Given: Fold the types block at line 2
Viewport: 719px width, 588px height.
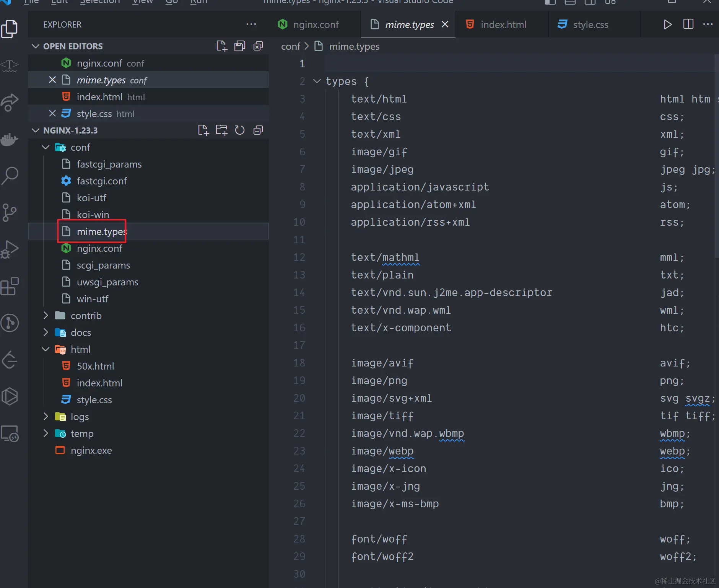Looking at the screenshot, I should click(x=317, y=81).
